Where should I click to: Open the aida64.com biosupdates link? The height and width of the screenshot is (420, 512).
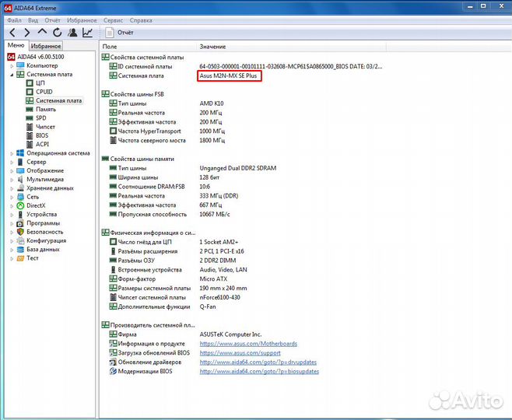pyautogui.click(x=259, y=371)
